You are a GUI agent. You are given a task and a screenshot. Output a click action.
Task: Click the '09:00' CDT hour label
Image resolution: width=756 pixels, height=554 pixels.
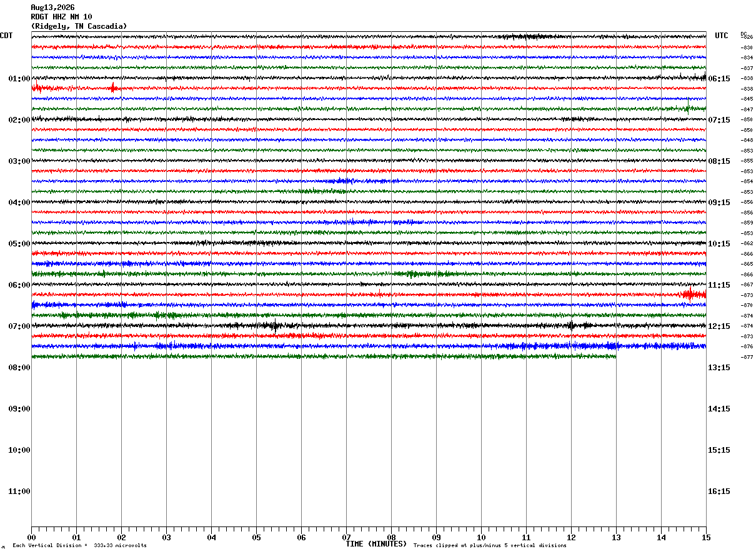19,409
